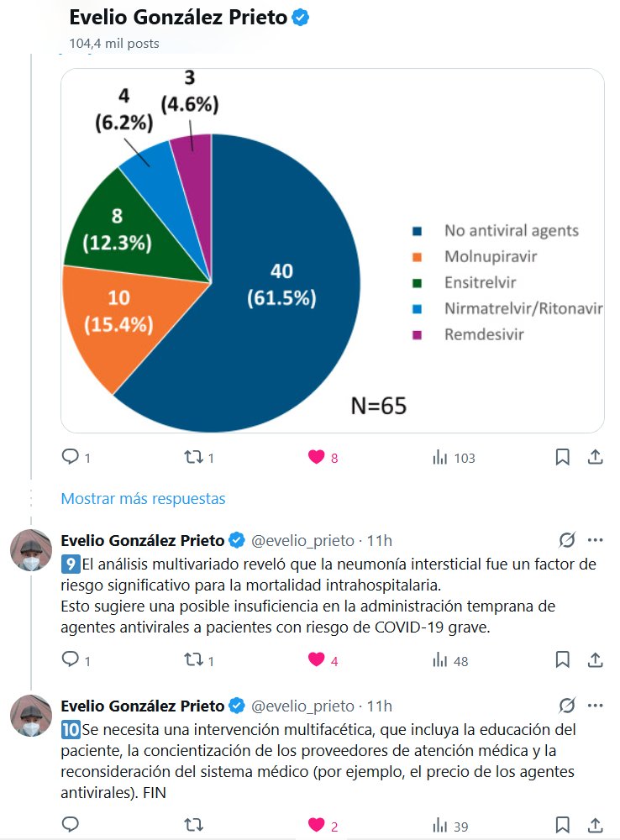
Task: Open the Grok icon on post 9
Action: click(x=567, y=540)
